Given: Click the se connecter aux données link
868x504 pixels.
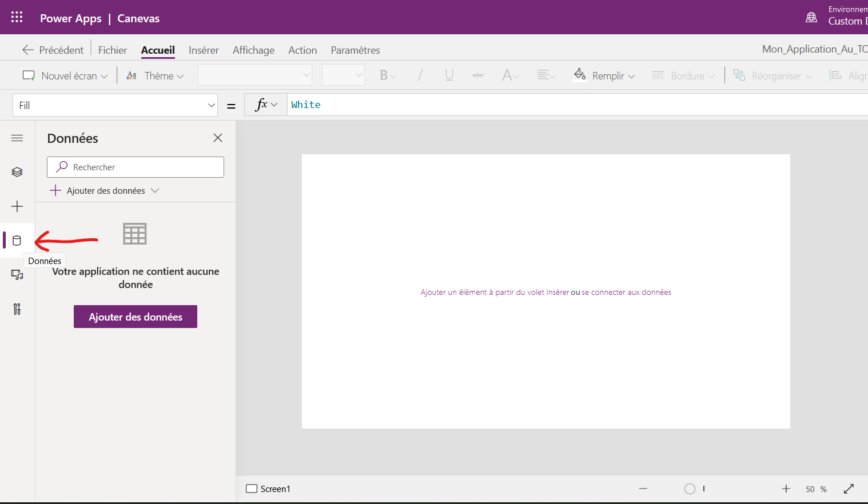Looking at the screenshot, I should [626, 292].
